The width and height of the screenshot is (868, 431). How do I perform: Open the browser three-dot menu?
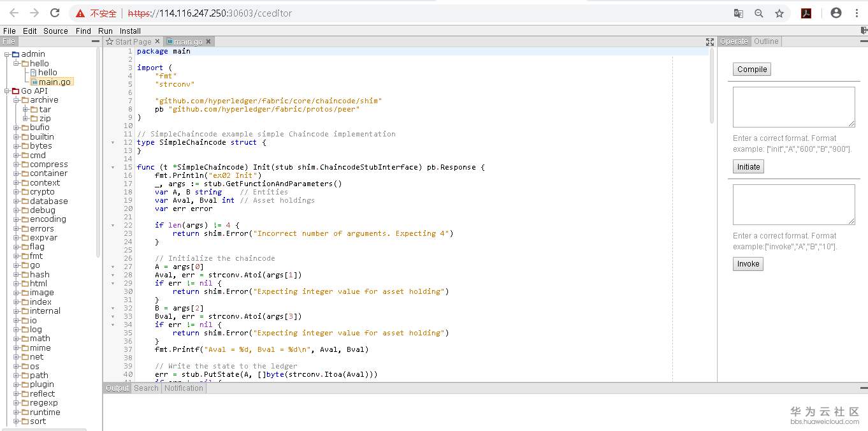pyautogui.click(x=857, y=13)
